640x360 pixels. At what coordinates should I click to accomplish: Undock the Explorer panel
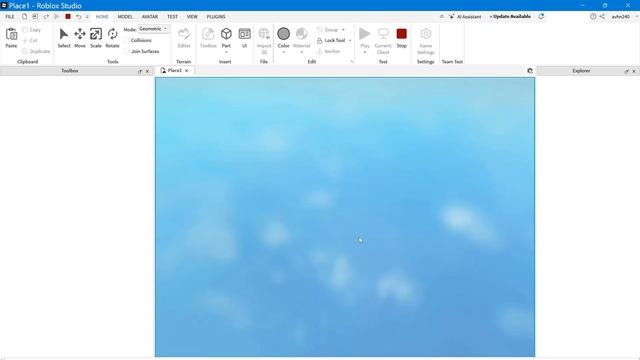point(627,71)
